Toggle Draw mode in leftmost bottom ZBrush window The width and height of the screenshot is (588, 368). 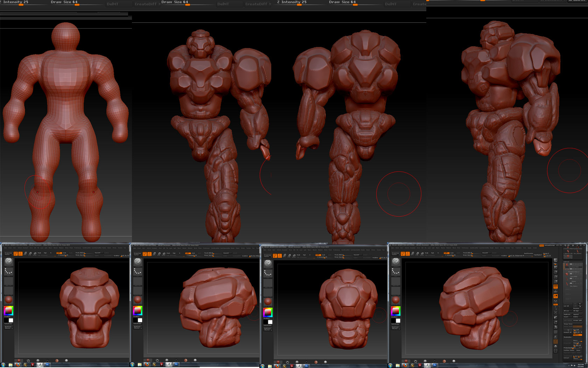point(20,254)
